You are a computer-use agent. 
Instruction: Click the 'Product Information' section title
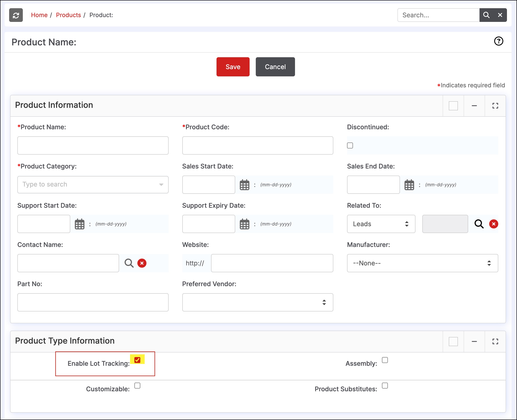tap(54, 105)
